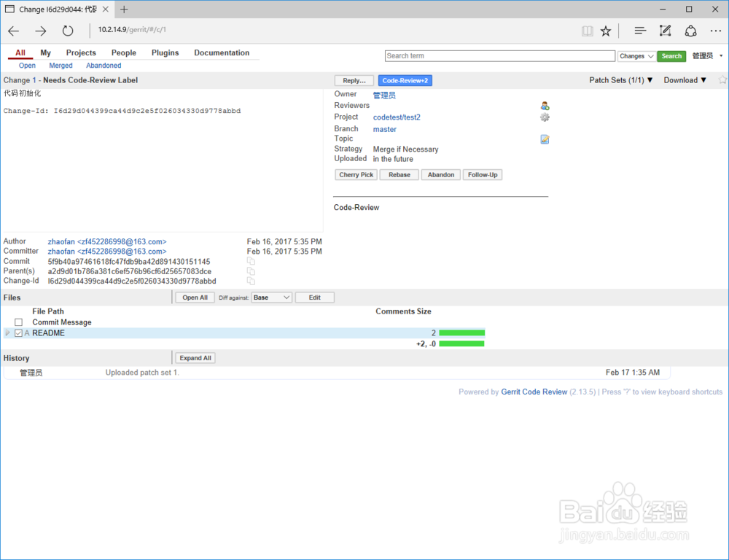Open the owner 管理员 profile link

[x=384, y=96]
